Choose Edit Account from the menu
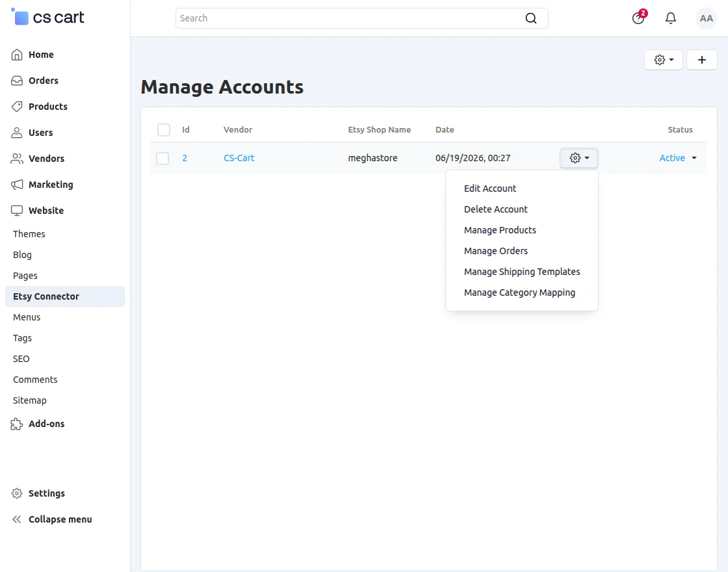Viewport: 728px width, 572px height. coord(490,188)
